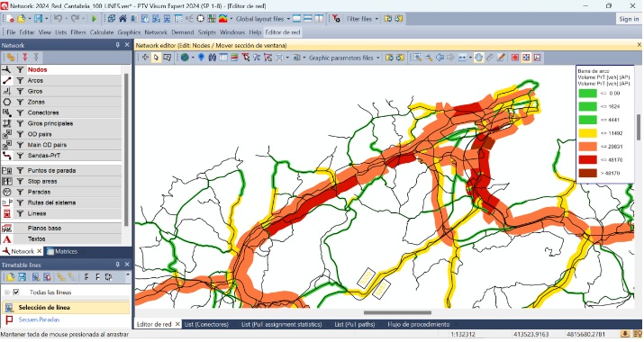Click the open folder icon in main toolbar
This screenshot has width=644, height=342.
[x=22, y=19]
